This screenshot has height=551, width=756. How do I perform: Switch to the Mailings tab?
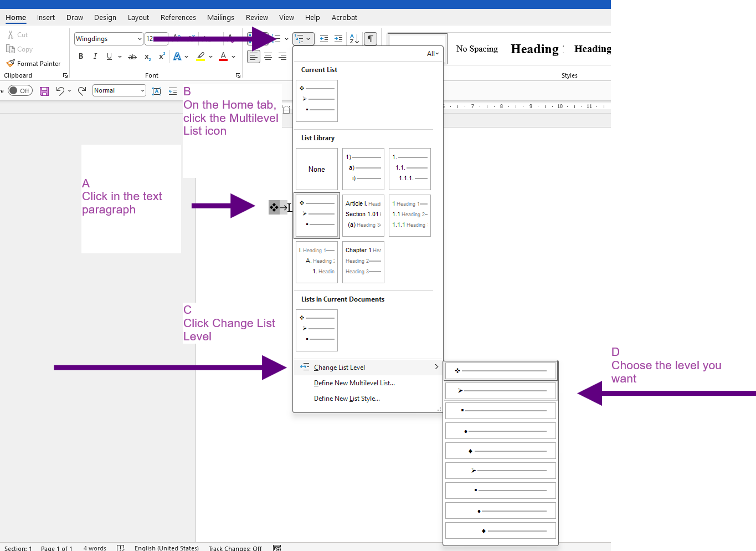point(220,17)
